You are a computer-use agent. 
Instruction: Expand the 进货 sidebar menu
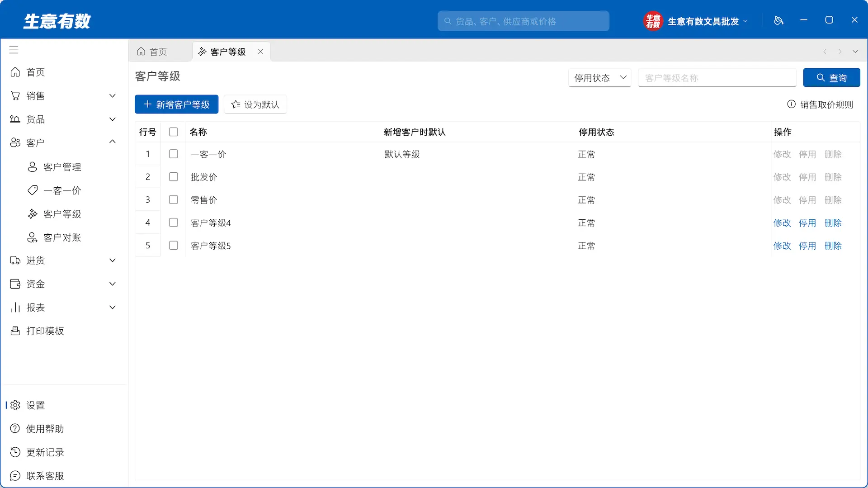[x=63, y=261]
